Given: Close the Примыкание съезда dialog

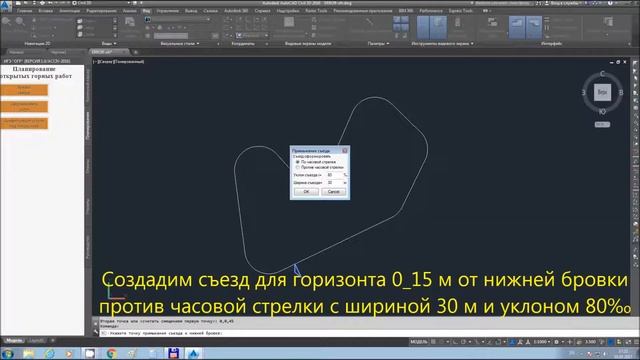Looking at the screenshot, I should click(344, 151).
